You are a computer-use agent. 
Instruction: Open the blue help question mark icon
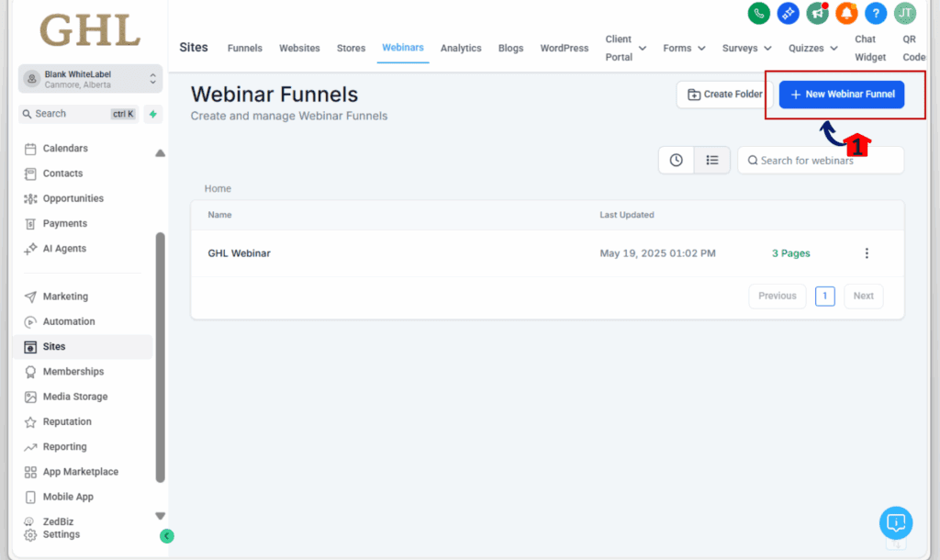[876, 13]
